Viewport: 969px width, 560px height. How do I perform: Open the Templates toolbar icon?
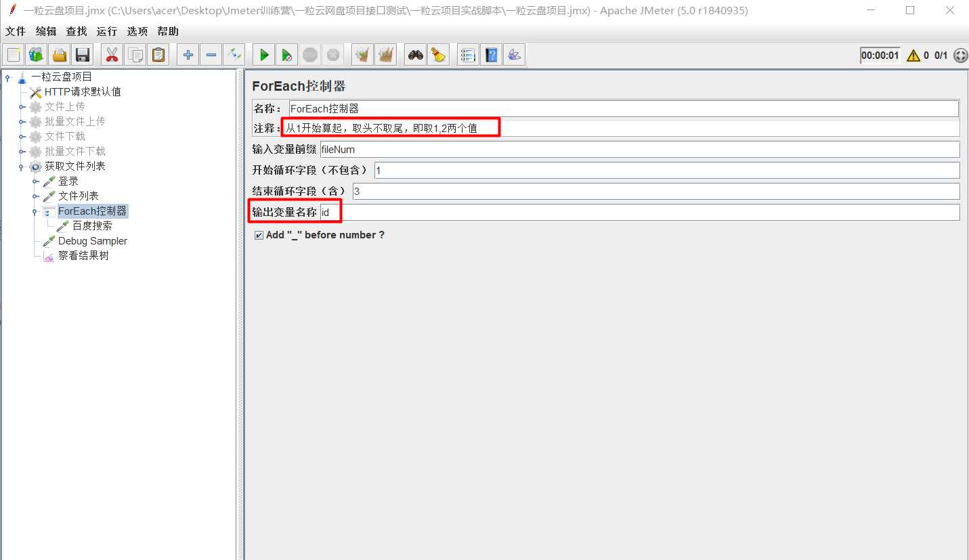click(37, 55)
